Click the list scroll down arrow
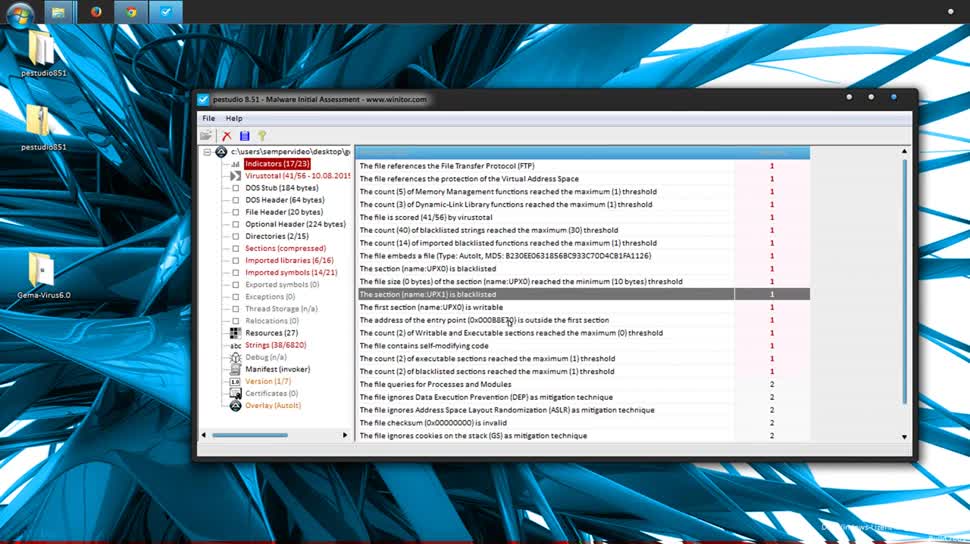This screenshot has width=970, height=544. (904, 437)
